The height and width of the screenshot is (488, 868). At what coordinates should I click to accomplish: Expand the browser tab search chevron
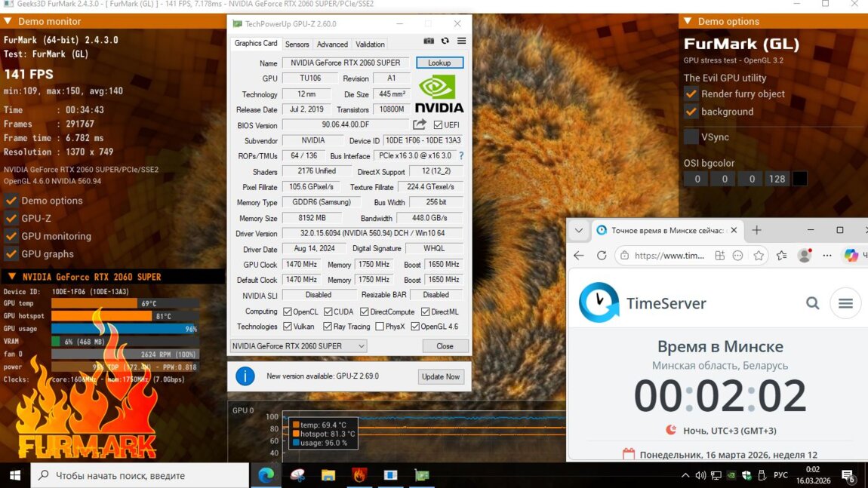click(579, 230)
